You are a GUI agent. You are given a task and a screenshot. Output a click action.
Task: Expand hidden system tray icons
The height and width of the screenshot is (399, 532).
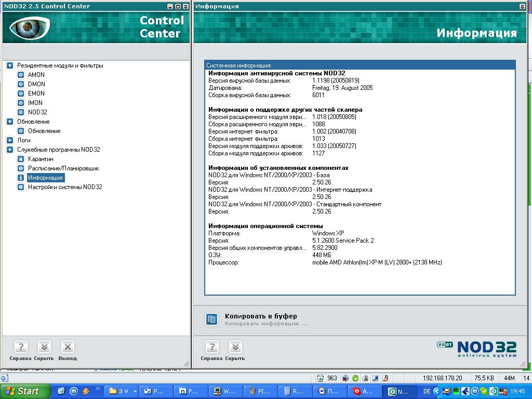(x=437, y=391)
